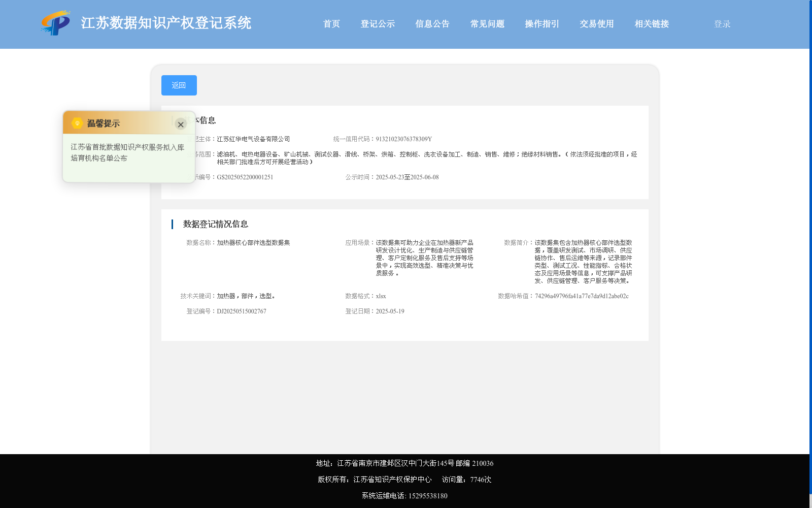Click the 登录 link
812x508 pixels.
[x=722, y=24]
